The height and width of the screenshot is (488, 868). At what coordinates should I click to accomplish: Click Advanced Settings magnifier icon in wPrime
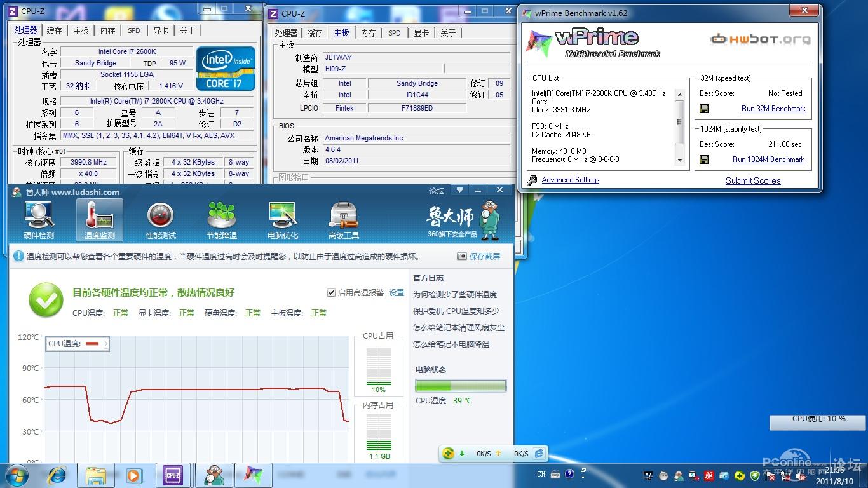coord(532,180)
